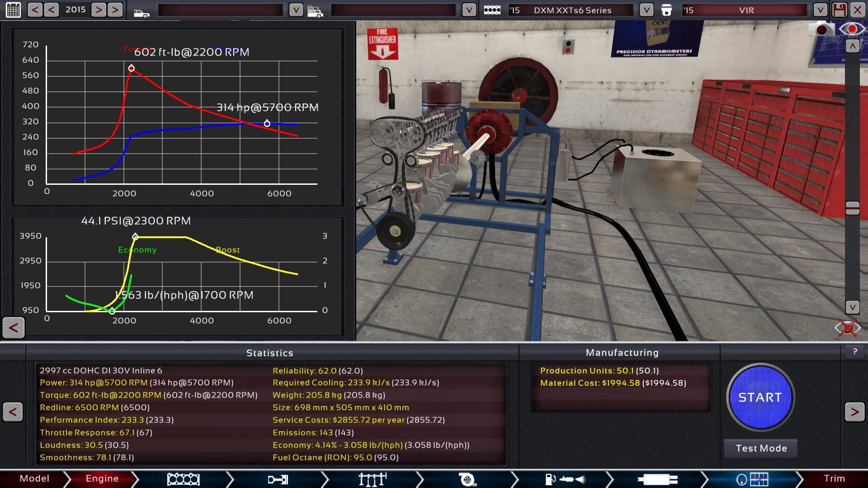Open the valvetrain top-end tab icon

[372, 479]
